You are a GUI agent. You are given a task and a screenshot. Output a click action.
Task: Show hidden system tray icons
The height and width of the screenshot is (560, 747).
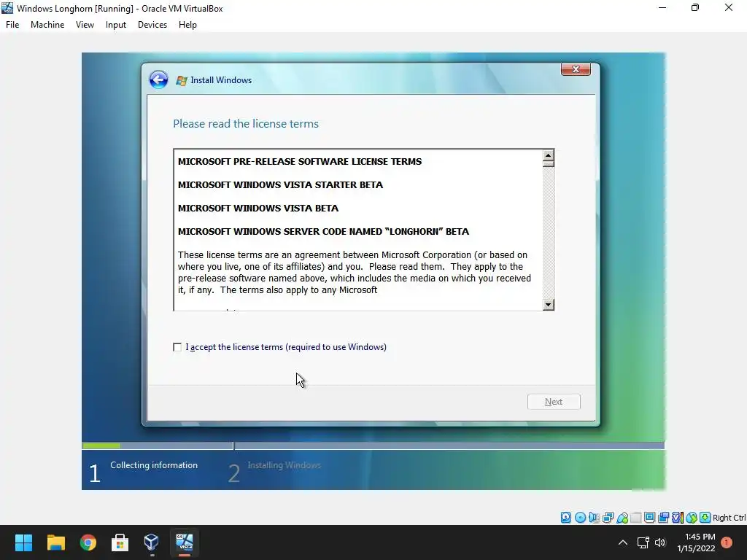tap(623, 542)
